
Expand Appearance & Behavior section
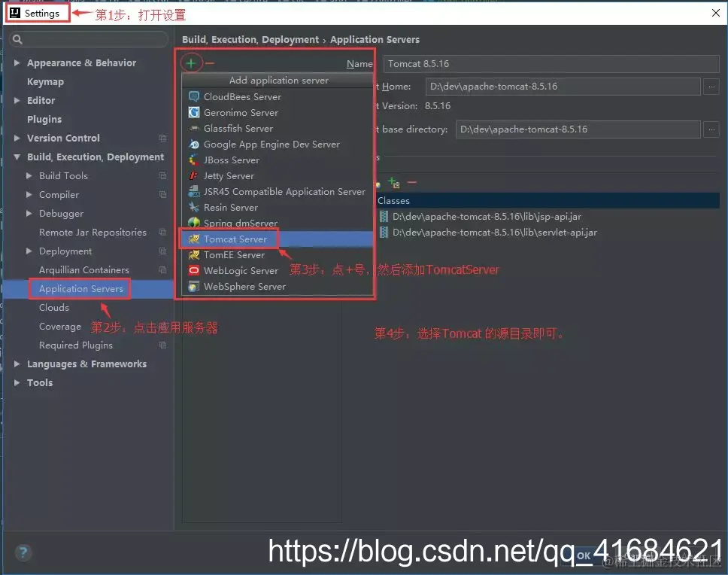[17, 62]
